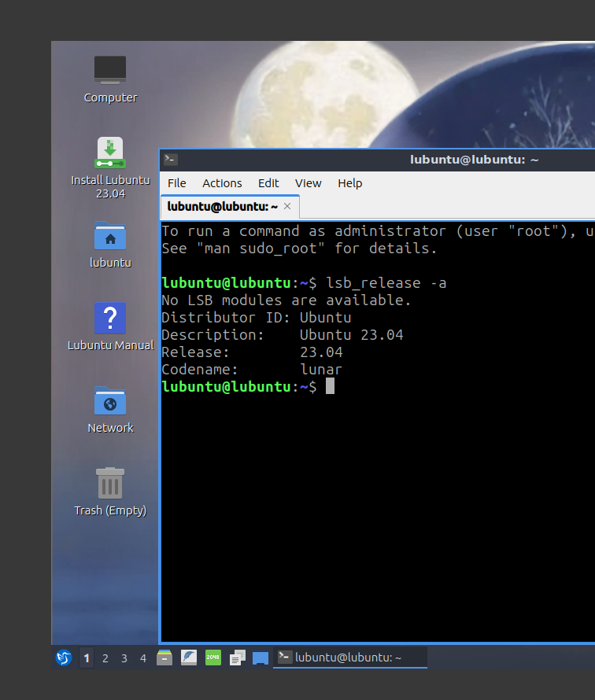Switch to workspace 3 in pager
Image resolution: width=595 pixels, height=700 pixels.
124,658
